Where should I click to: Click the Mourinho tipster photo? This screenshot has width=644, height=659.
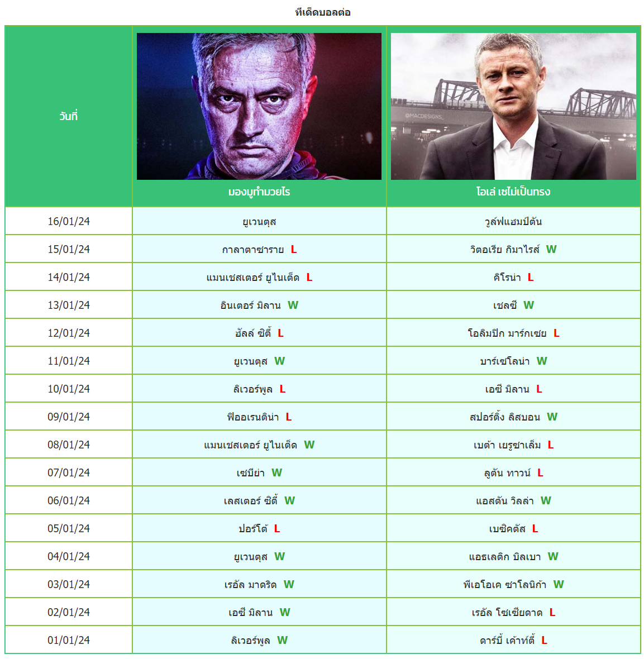click(259, 106)
